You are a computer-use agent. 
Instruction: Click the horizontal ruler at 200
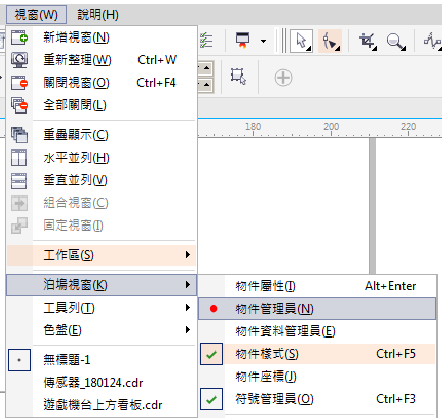pos(331,128)
